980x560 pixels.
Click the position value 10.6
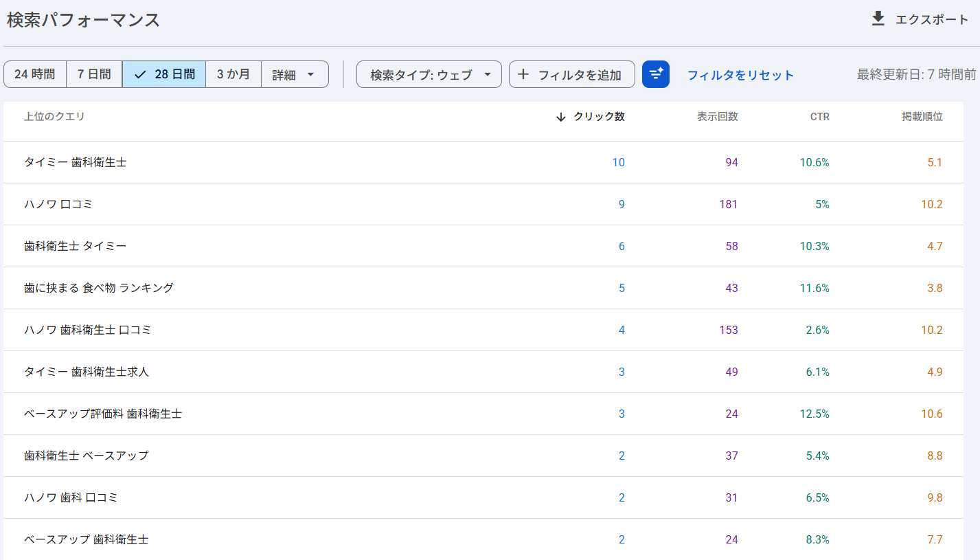pyautogui.click(x=932, y=414)
